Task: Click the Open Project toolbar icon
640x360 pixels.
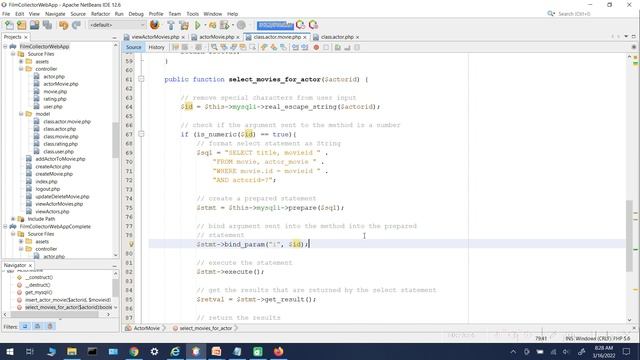Action: tap(34, 25)
